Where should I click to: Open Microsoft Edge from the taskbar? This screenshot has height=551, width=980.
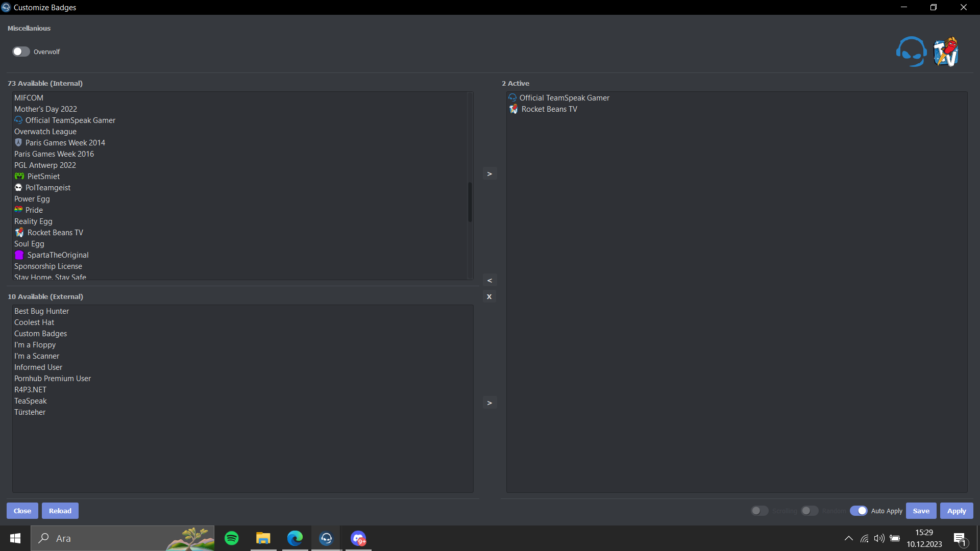295,538
